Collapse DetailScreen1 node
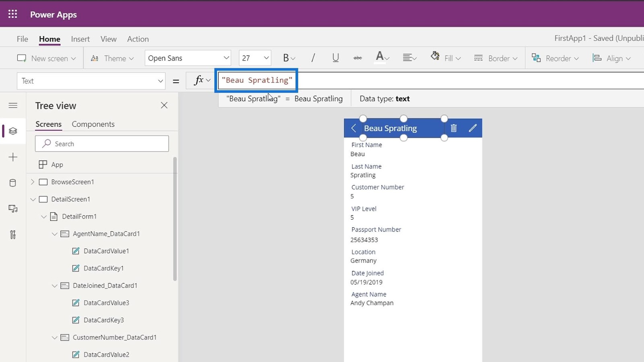 point(33,199)
